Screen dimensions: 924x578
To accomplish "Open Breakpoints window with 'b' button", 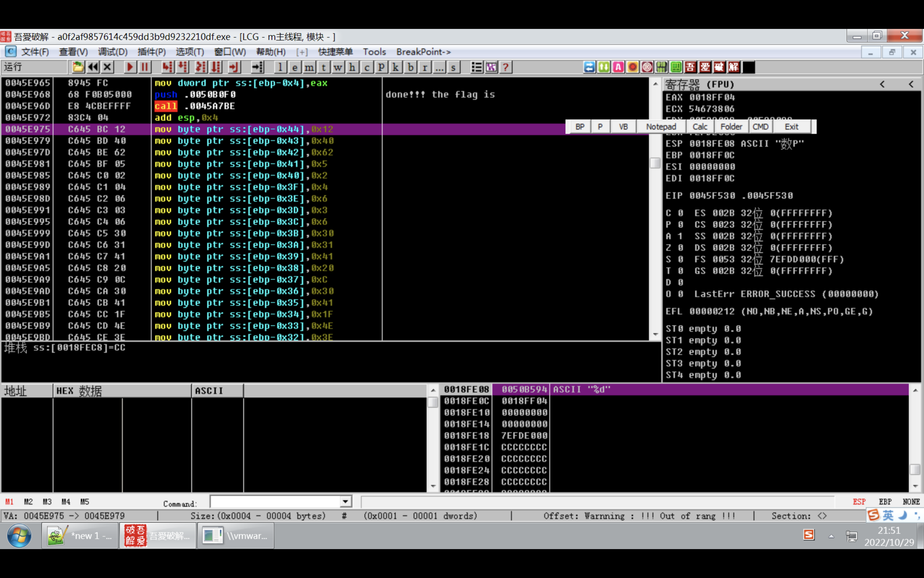I will (410, 67).
